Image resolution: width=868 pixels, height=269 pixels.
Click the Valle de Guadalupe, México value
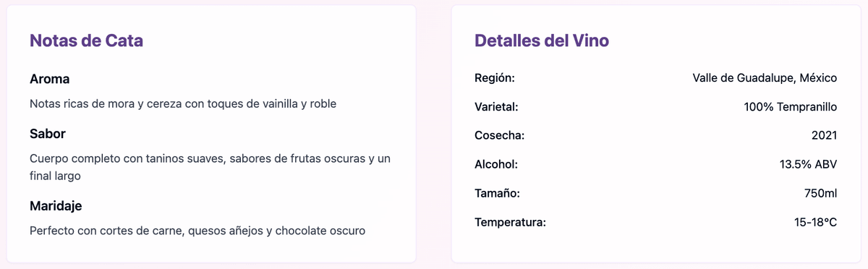click(765, 77)
